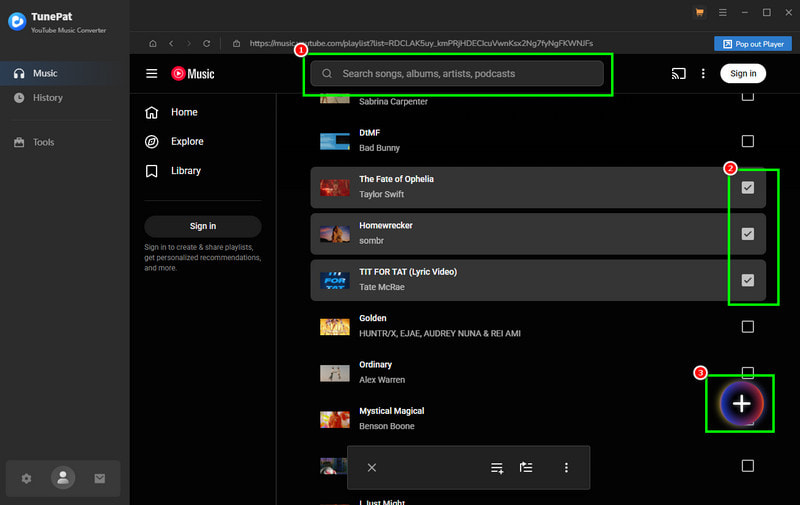The image size is (800, 505).
Task: Click the song title Golden
Action: click(372, 318)
